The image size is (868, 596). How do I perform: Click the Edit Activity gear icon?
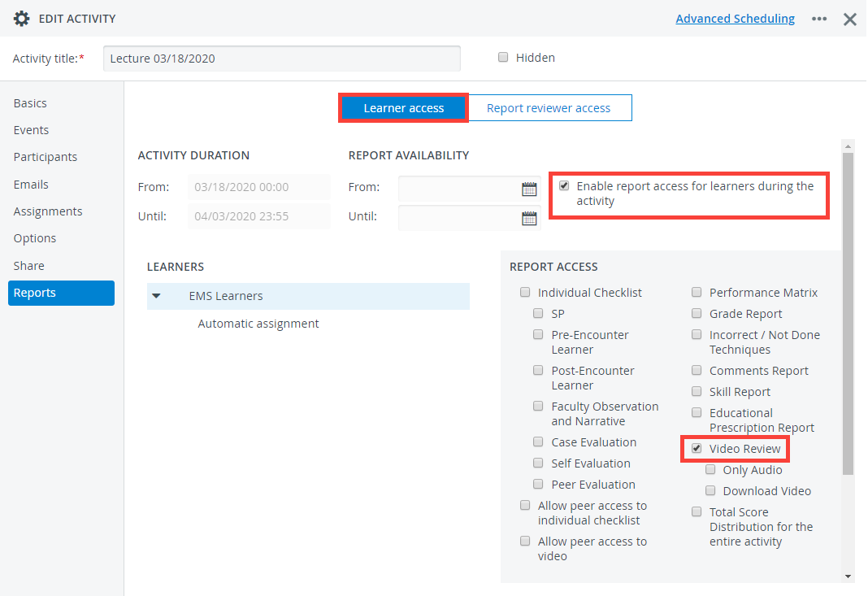(x=21, y=18)
